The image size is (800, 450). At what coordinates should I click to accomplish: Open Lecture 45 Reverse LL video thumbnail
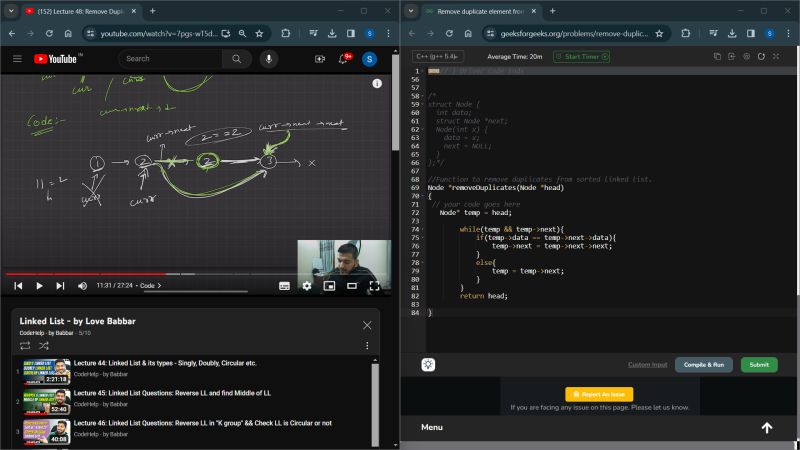point(47,402)
